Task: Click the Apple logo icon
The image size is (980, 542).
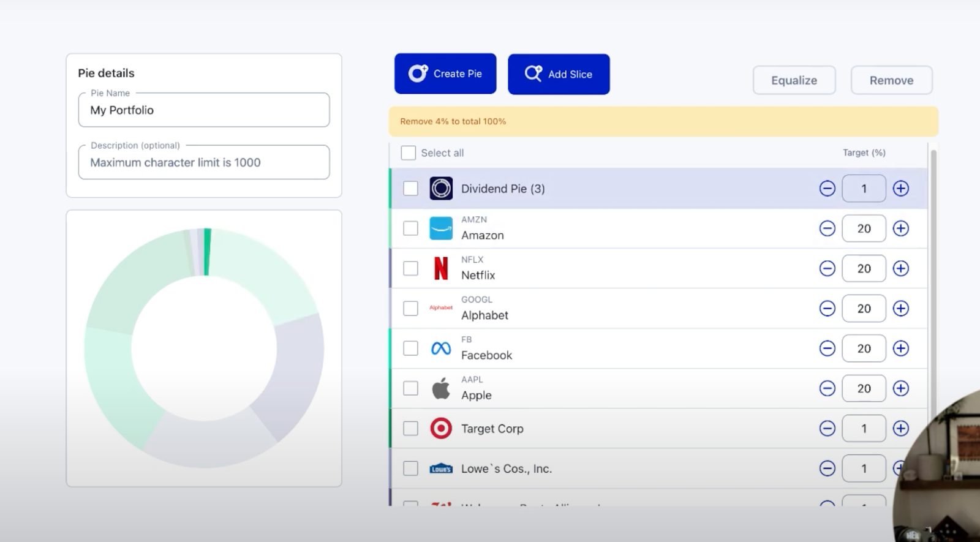Action: [x=441, y=388]
